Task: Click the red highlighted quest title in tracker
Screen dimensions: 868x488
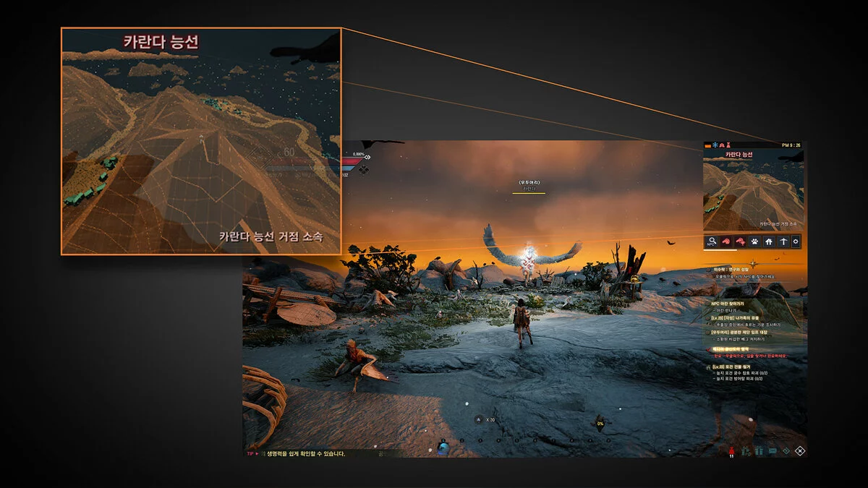Action: [730, 349]
